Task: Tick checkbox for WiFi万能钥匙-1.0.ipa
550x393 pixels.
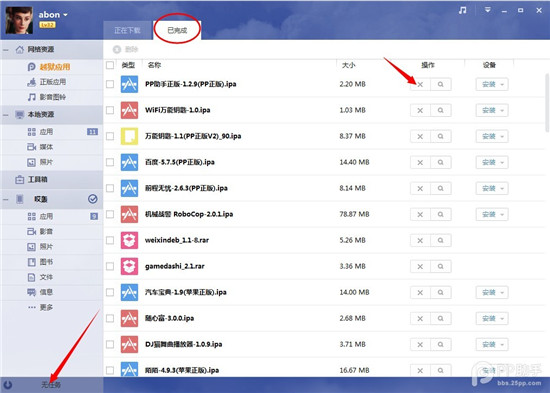Action: click(x=110, y=110)
